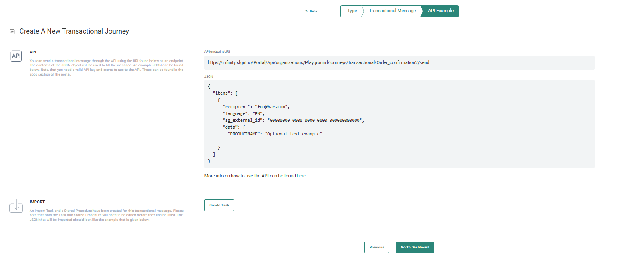
Task: Click the API endpoint URI field
Action: [399, 62]
